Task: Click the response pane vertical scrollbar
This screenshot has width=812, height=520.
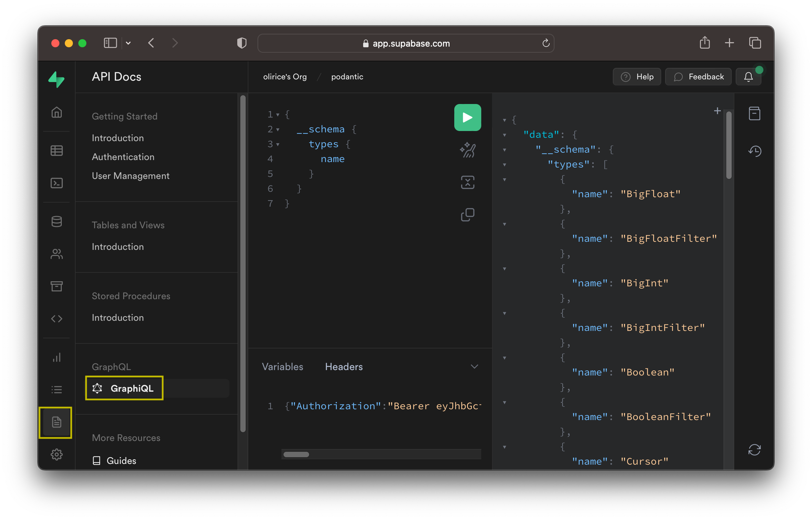Action: [729, 145]
